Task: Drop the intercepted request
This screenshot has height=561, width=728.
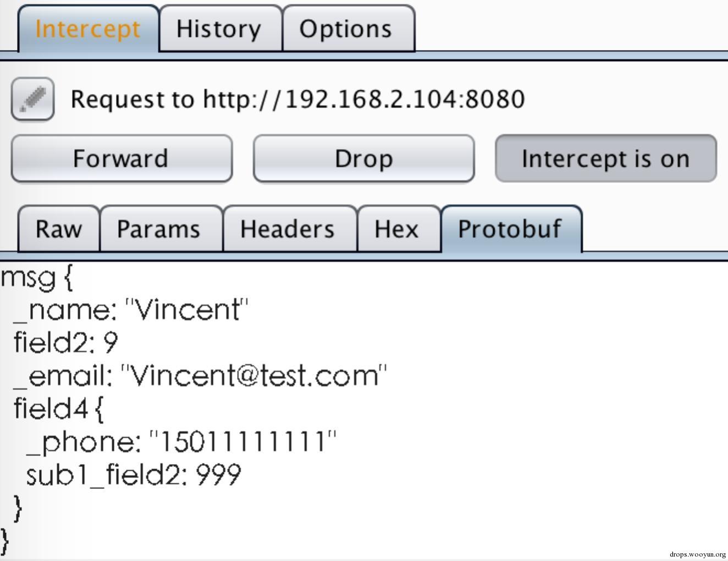Action: (x=363, y=159)
